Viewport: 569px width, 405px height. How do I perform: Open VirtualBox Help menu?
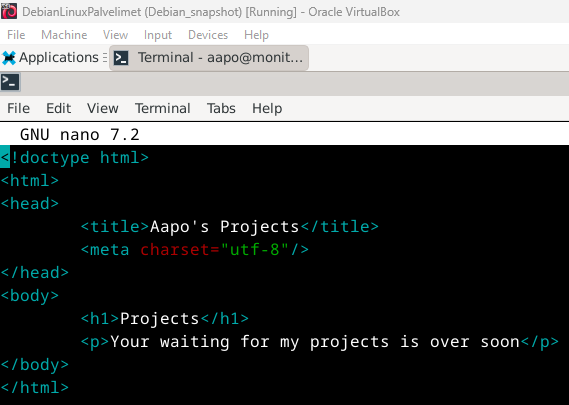point(256,35)
